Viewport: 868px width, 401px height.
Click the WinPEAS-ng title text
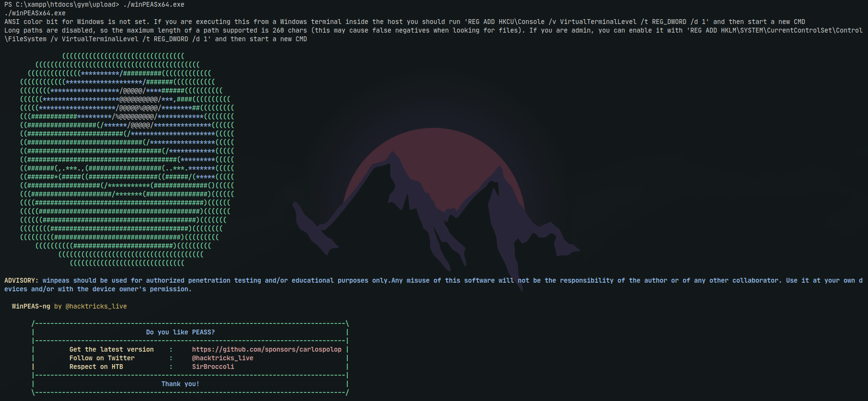[31, 306]
